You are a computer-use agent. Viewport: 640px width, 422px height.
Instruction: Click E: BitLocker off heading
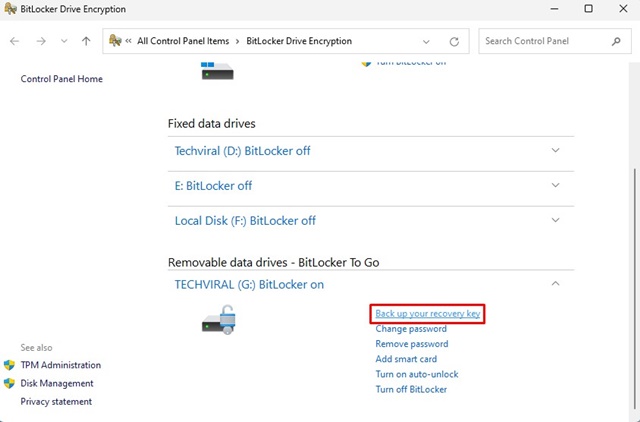coord(213,186)
